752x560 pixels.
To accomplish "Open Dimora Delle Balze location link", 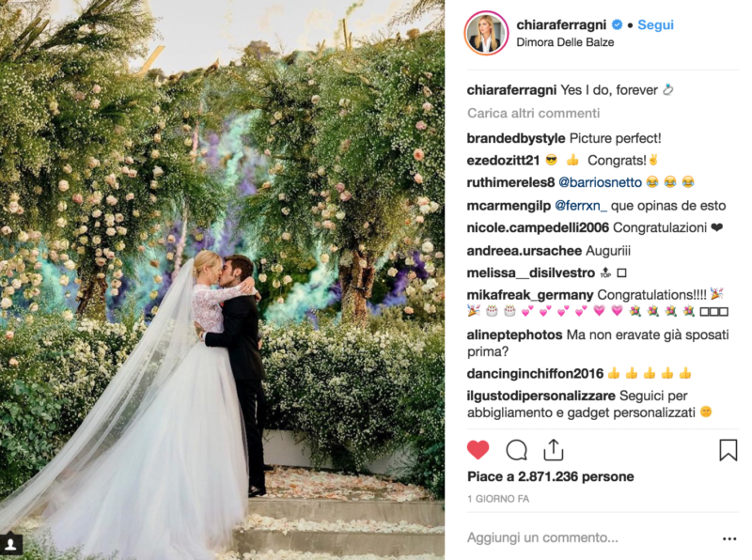I will click(565, 42).
